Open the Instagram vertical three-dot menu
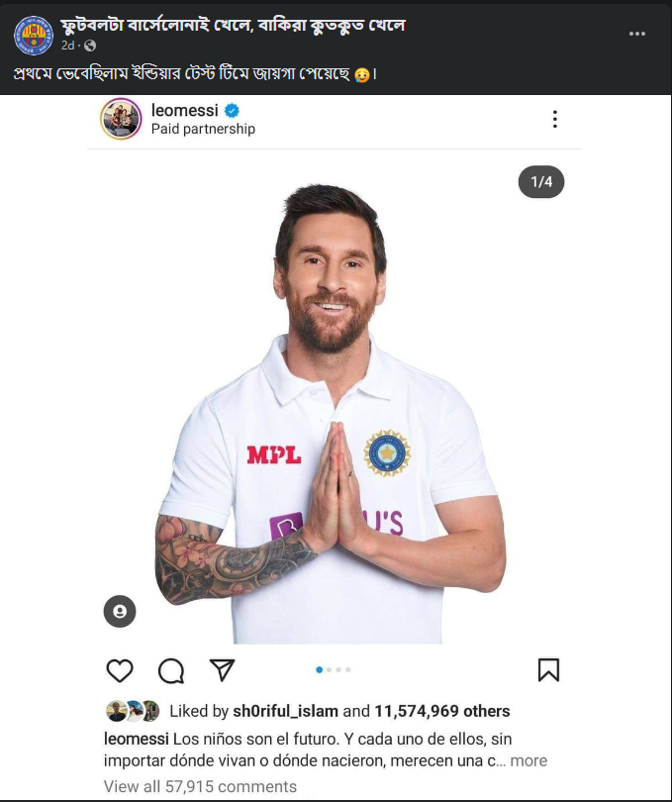This screenshot has height=802, width=672. [x=554, y=119]
